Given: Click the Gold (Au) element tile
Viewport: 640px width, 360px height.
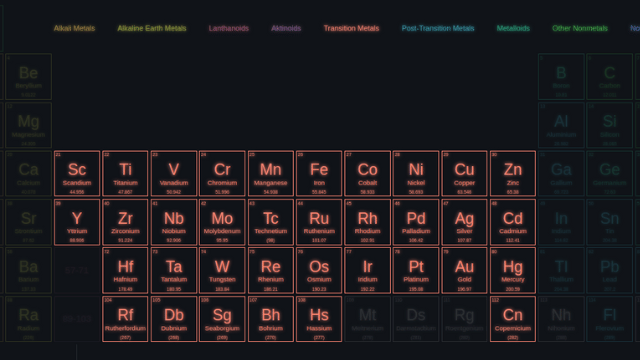Looking at the screenshot, I should pyautogui.click(x=464, y=270).
